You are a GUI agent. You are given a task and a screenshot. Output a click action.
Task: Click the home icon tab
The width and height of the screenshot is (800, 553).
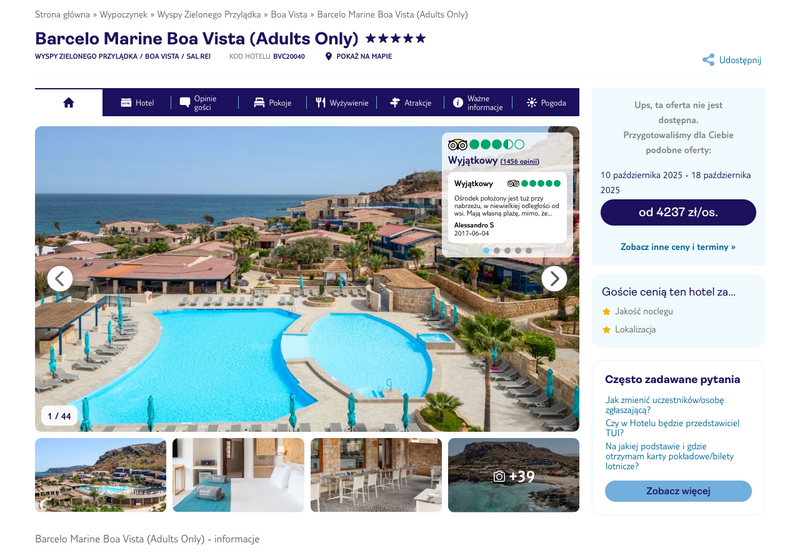pyautogui.click(x=68, y=103)
